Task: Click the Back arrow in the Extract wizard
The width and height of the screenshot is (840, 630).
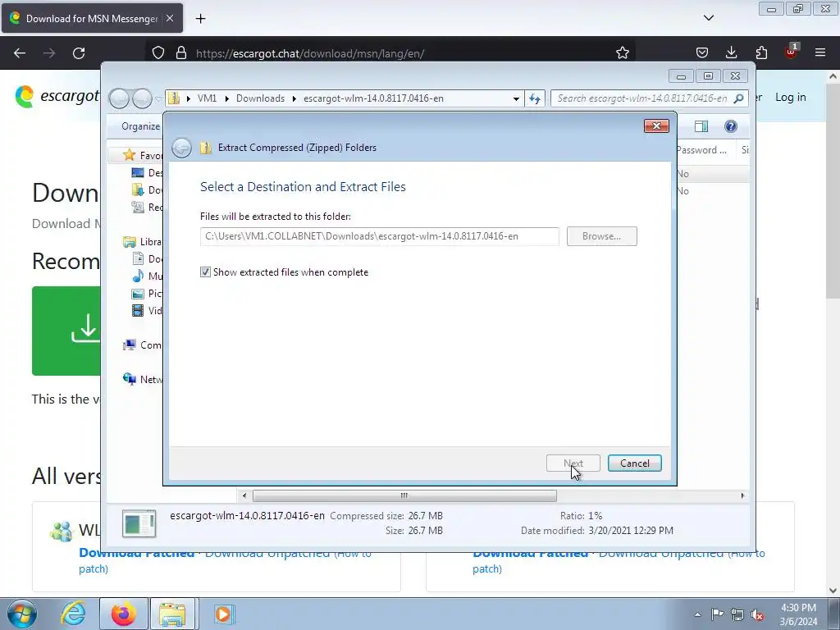Action: (181, 148)
